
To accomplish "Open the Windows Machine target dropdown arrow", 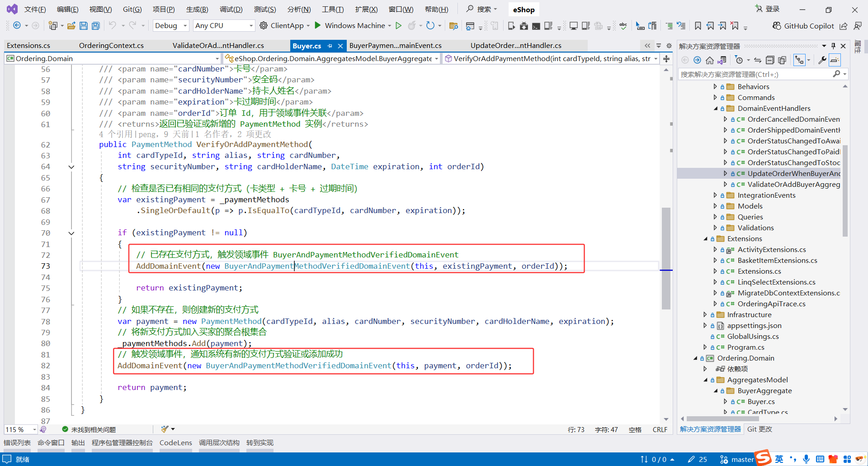I will pos(390,26).
